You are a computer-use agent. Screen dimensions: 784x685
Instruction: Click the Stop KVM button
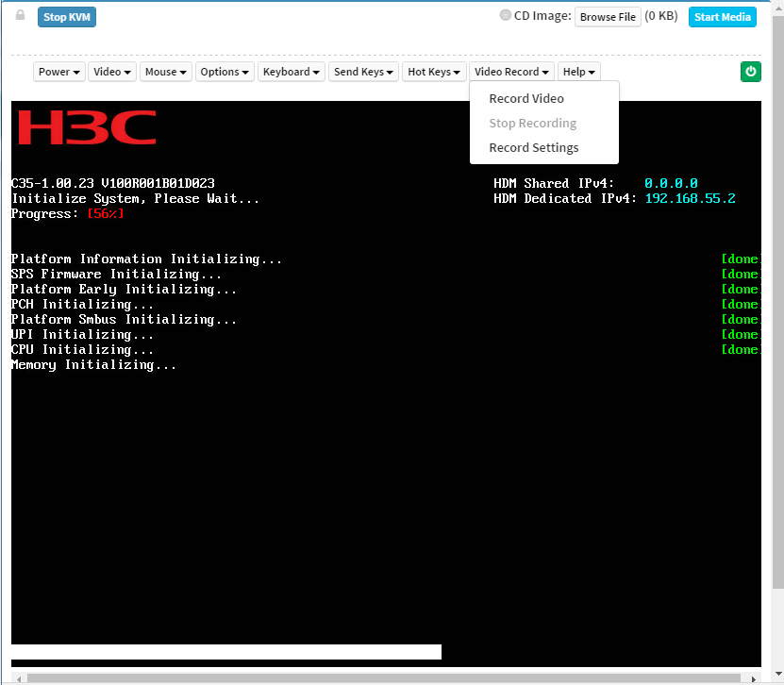click(x=67, y=17)
